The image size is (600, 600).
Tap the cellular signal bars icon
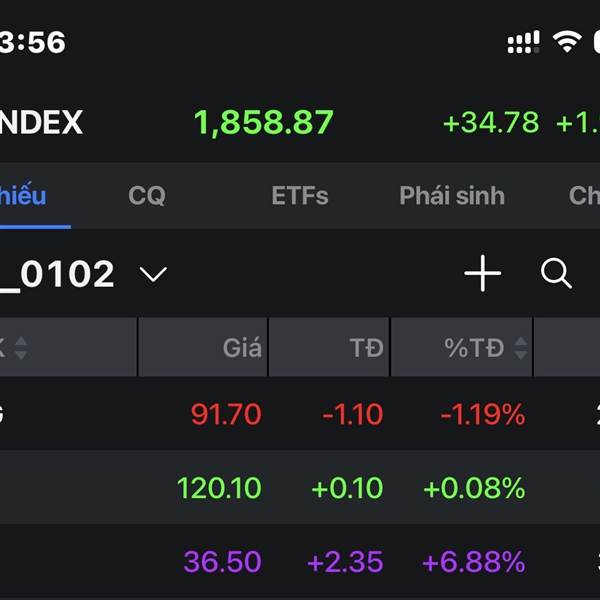coord(523,42)
